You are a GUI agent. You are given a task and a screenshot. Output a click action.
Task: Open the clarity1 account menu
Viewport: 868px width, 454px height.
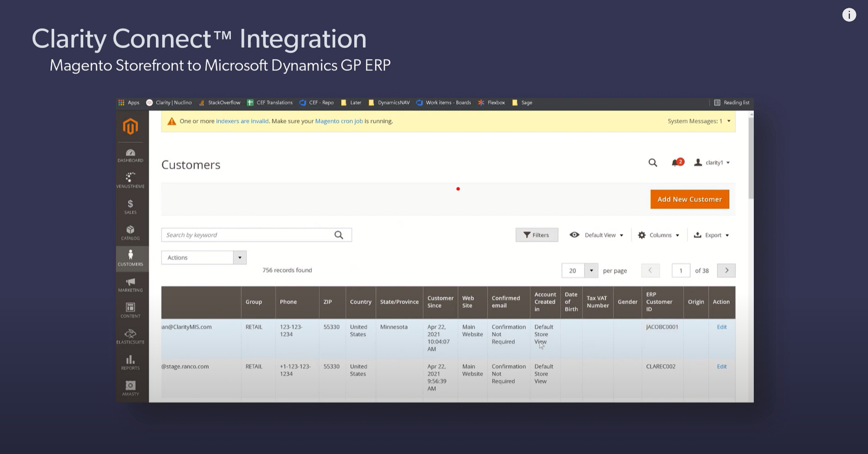point(712,163)
